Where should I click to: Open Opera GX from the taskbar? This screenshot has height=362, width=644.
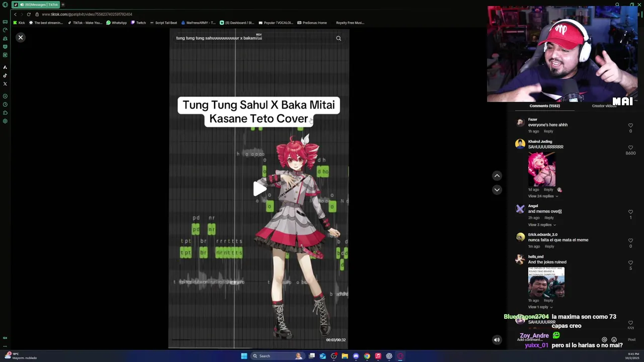pos(400,356)
